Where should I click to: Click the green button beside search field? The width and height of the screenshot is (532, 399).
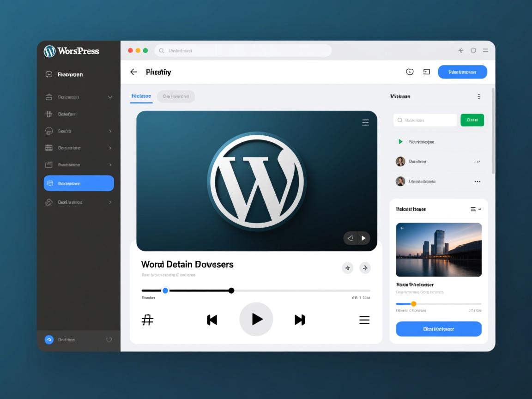click(472, 120)
